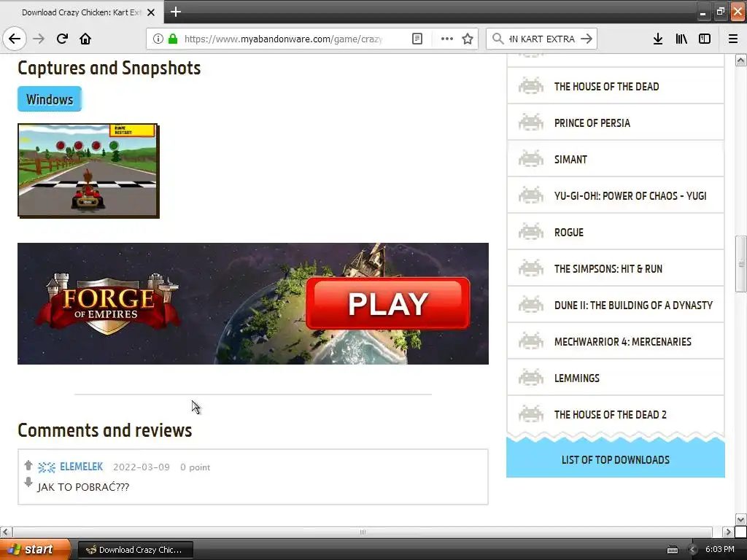Screen dimensions: 747x560
Task: Open the SimAnt game link
Action: [570, 160]
